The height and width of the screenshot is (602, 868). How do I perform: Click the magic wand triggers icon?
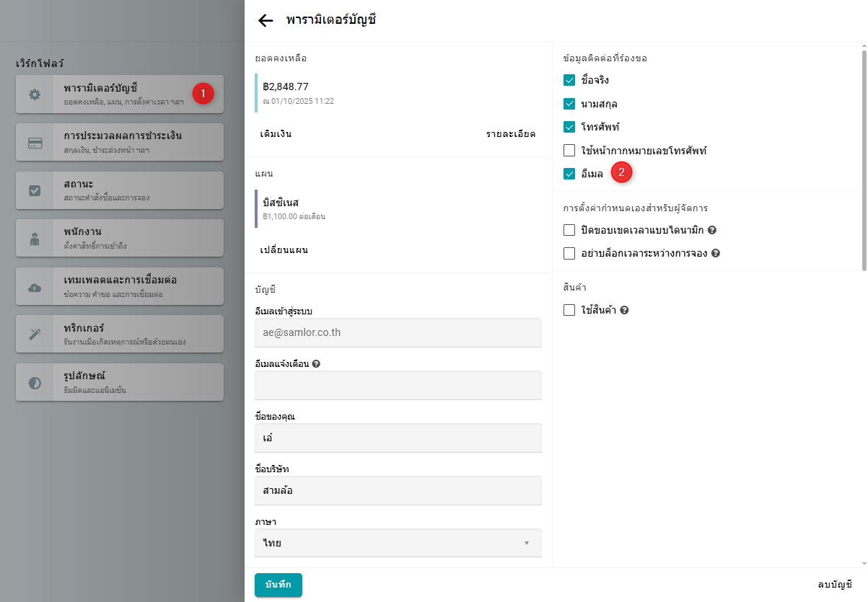(35, 334)
